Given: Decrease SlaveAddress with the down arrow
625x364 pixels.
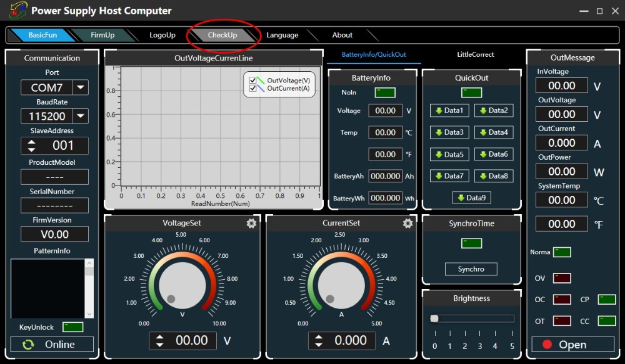Looking at the screenshot, I should click(x=31, y=149).
